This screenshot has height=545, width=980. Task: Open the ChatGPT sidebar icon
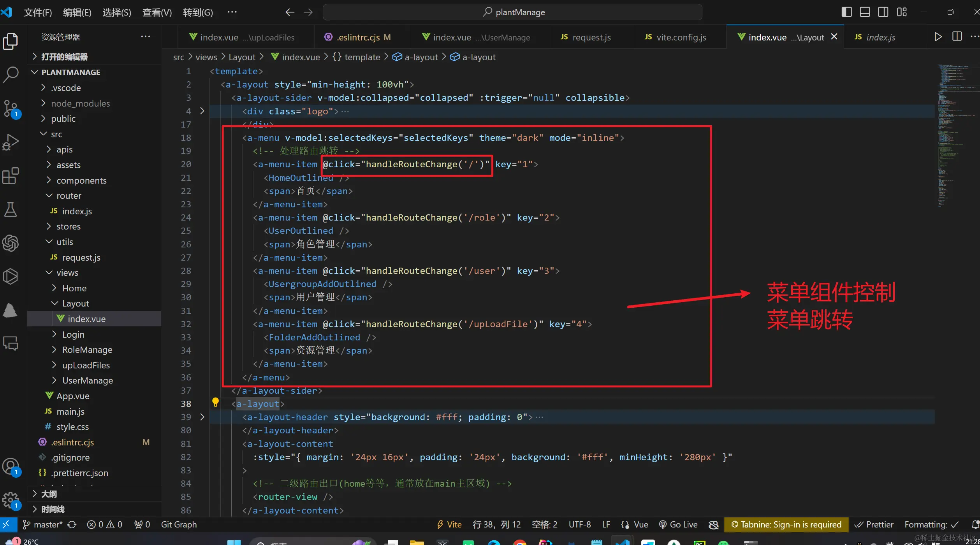[11, 243]
